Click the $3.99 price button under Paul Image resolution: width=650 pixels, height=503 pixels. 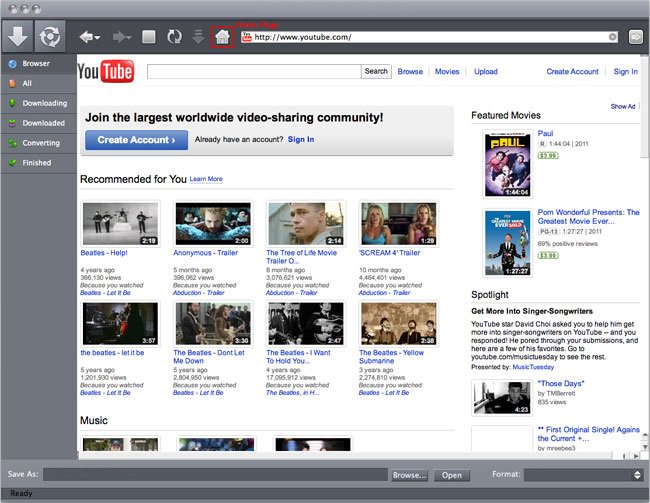pos(548,156)
